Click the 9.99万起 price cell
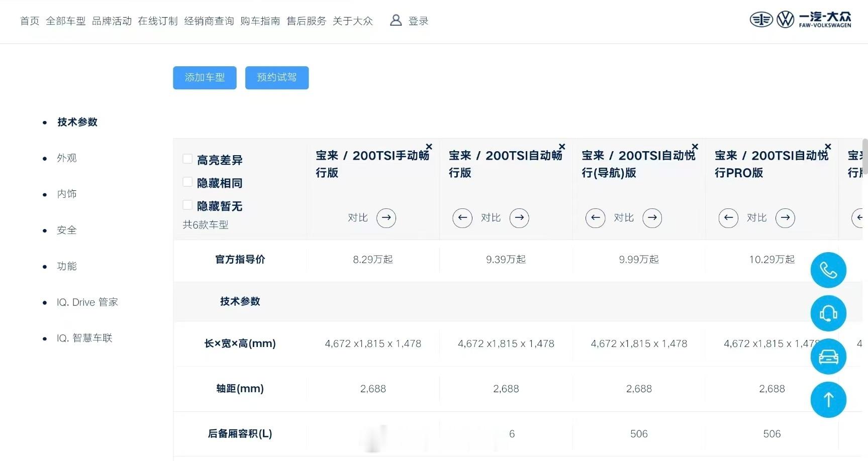Screen dimensions: 868x461 639,260
